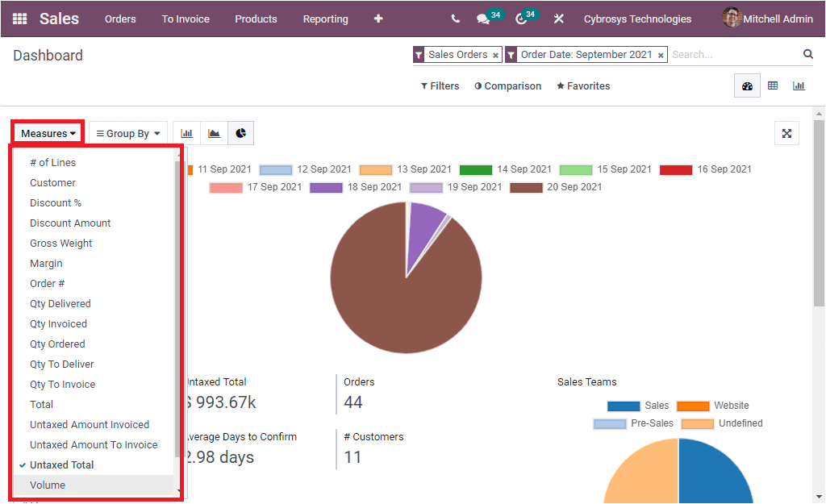This screenshot has height=504, width=826.
Task: Open the Products menu
Action: point(256,19)
